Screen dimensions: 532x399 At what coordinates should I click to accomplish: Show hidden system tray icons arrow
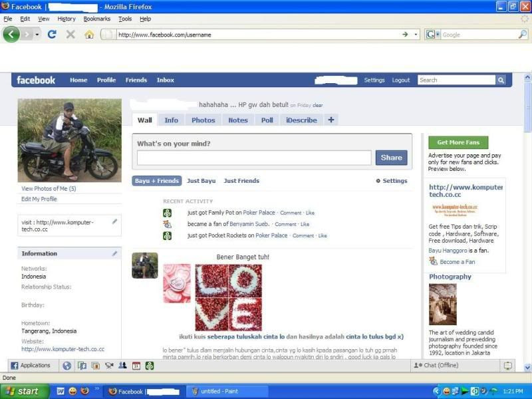pos(437,391)
